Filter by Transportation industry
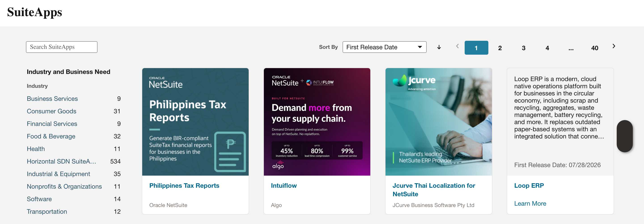The width and height of the screenshot is (644, 224). [47, 211]
